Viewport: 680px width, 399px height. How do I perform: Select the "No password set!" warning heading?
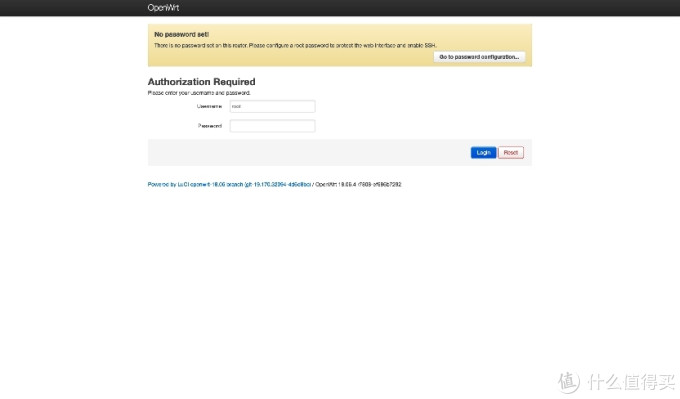coord(181,34)
